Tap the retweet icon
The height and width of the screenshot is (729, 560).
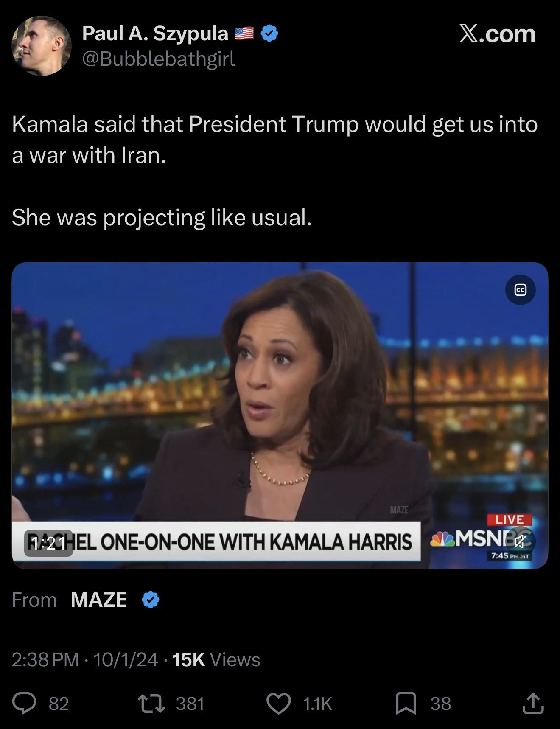click(151, 704)
